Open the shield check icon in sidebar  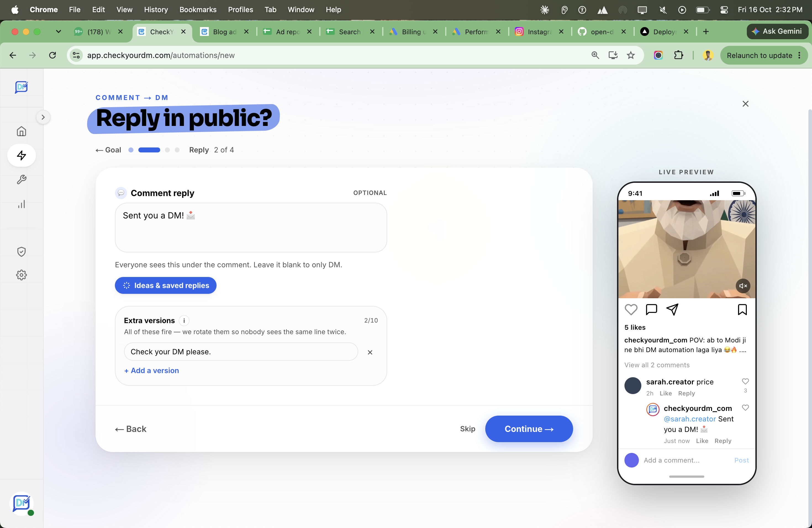tap(22, 252)
